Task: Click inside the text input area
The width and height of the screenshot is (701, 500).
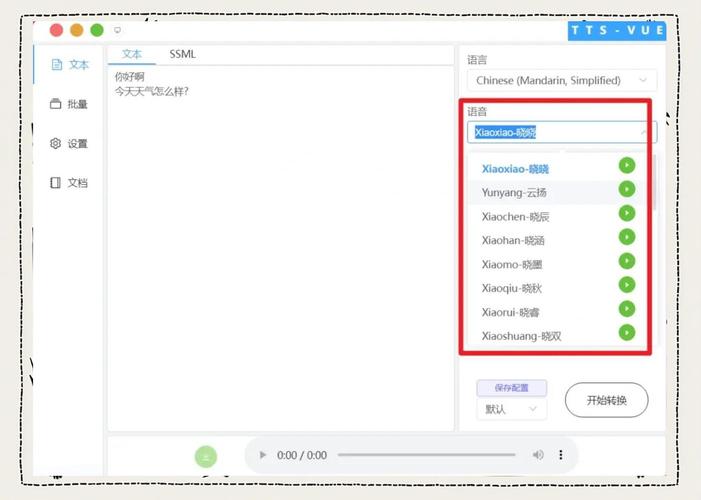Action: click(x=281, y=249)
